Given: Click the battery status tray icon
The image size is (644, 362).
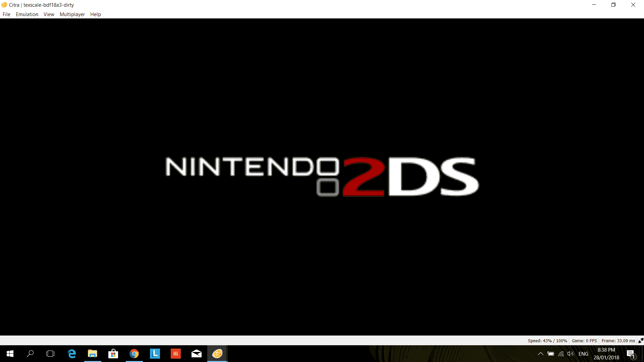Looking at the screenshot, I should [551, 354].
